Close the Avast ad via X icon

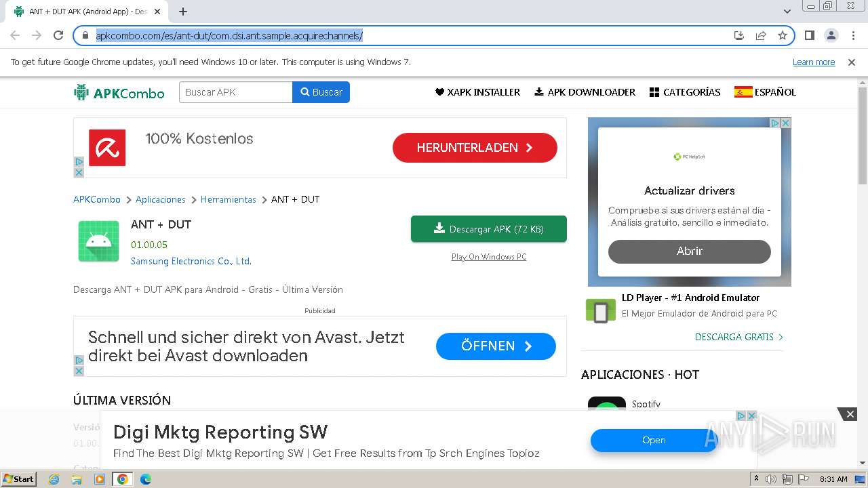click(79, 371)
